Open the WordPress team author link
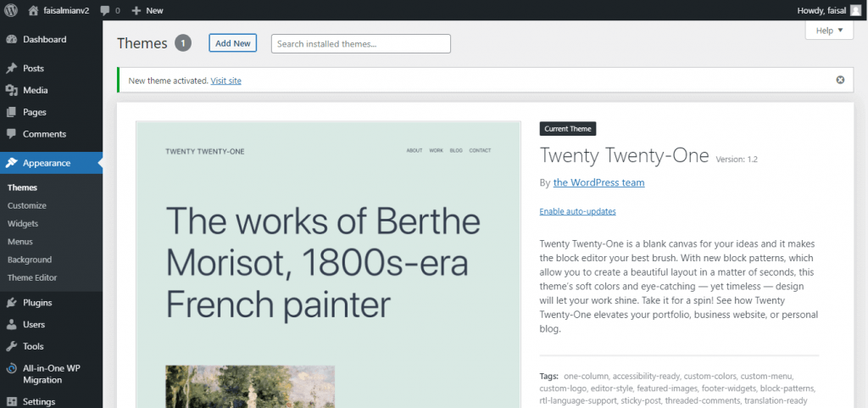 (x=598, y=182)
